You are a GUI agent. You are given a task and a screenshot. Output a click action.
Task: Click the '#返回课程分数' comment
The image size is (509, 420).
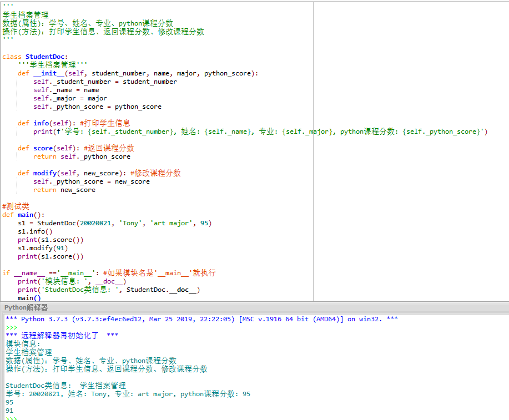109,148
